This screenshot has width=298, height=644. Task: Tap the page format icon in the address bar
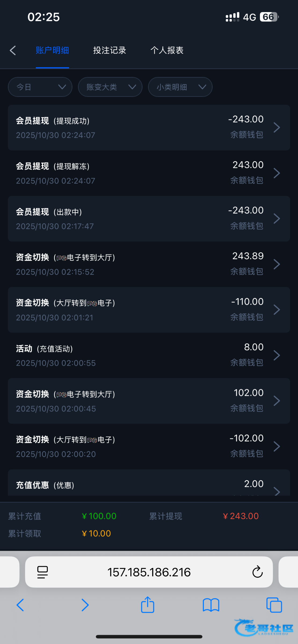pos(42,572)
